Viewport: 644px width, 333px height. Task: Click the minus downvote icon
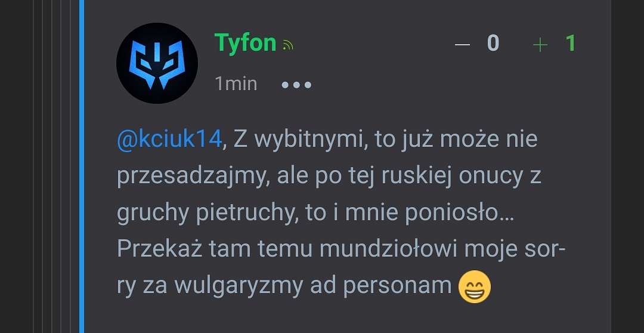tap(462, 44)
